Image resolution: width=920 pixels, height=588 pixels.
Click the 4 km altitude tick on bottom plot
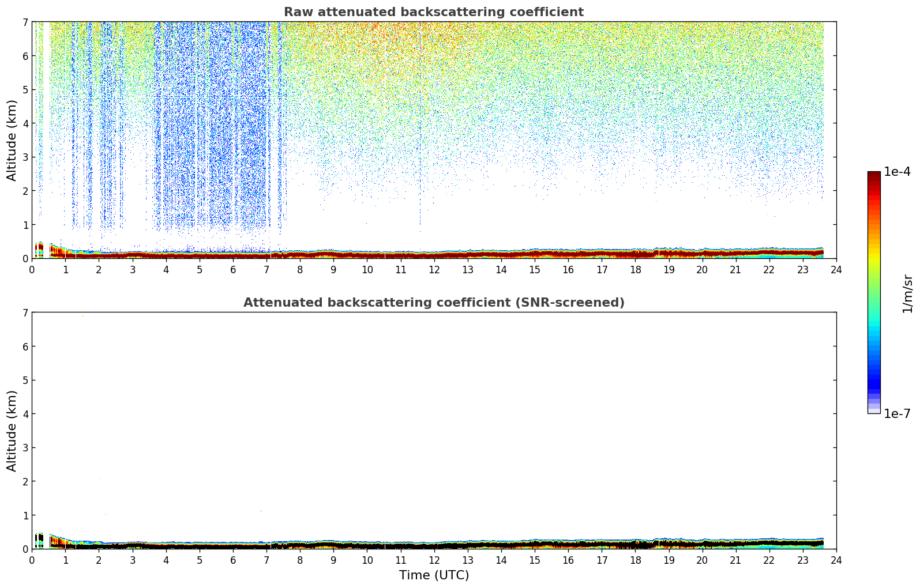tap(24, 414)
